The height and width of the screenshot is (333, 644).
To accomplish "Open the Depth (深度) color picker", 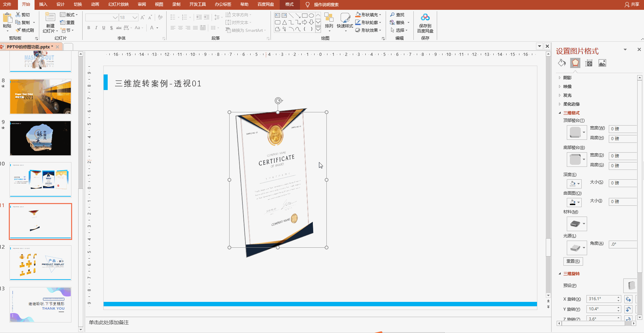I will point(574,184).
